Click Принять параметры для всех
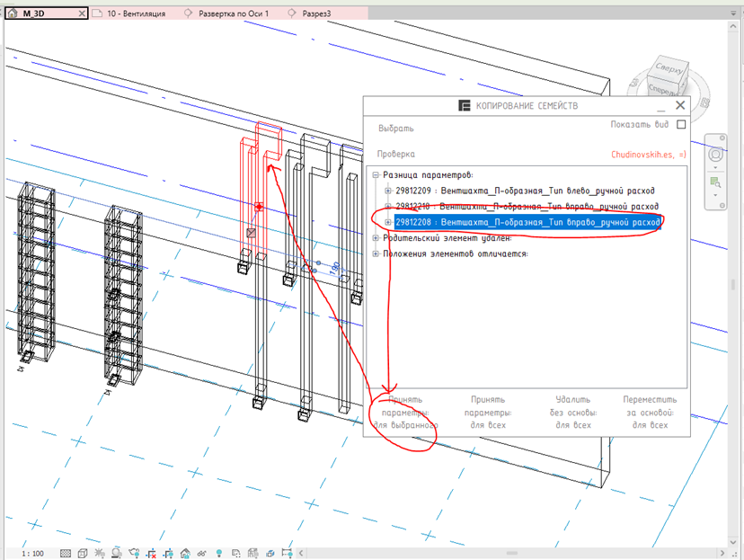The width and height of the screenshot is (744, 560). (x=488, y=413)
